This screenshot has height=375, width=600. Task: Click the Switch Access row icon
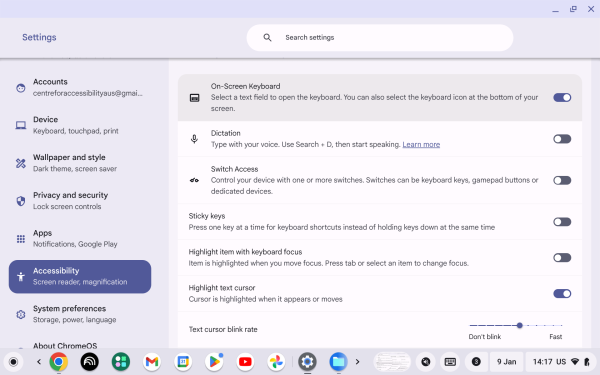(x=194, y=180)
